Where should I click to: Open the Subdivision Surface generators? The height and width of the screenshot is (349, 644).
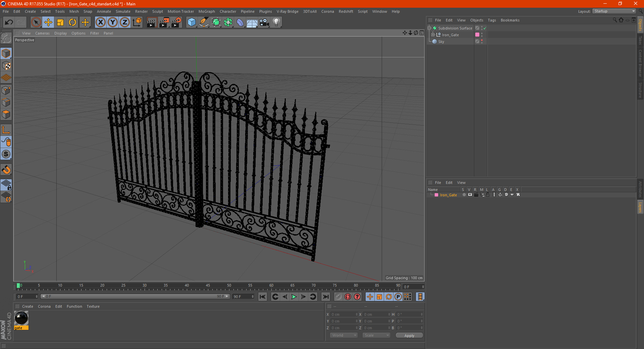(x=216, y=22)
